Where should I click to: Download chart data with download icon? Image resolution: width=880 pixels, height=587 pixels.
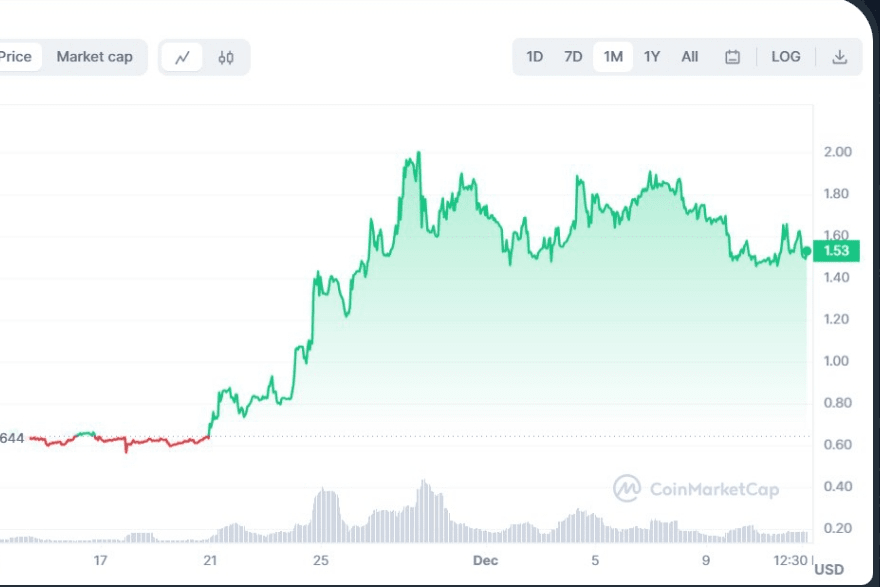pyautogui.click(x=840, y=57)
